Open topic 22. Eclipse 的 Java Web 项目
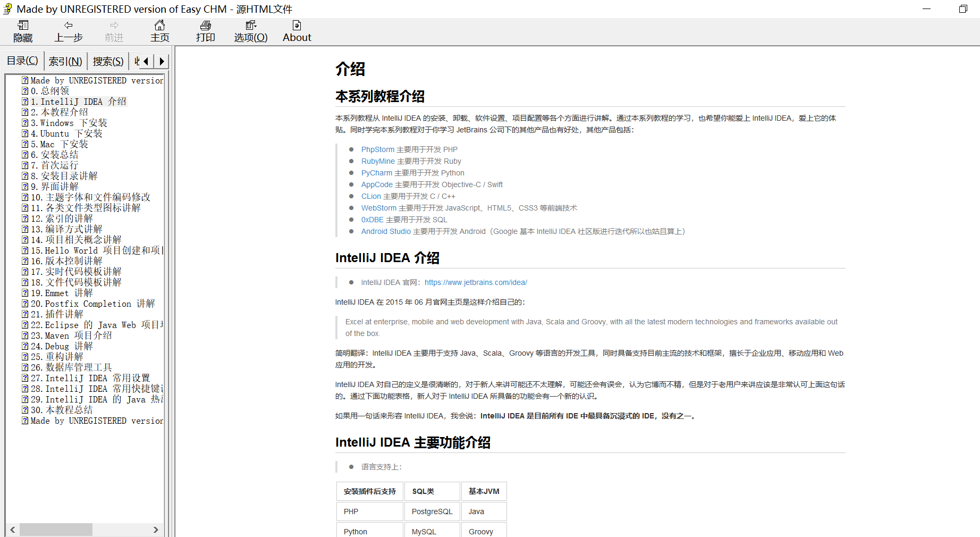The image size is (980, 537). click(97, 325)
